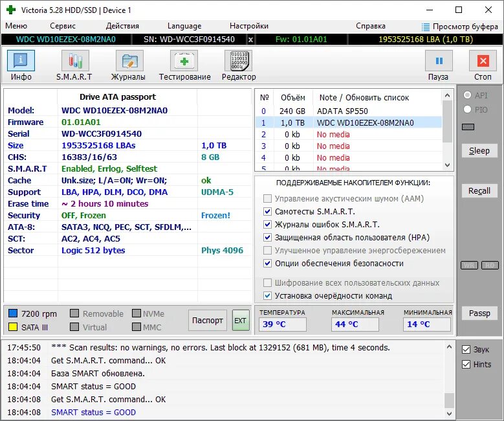Select drive 1 WDC WD10EZEX-08M2NA0 row

tap(349, 122)
